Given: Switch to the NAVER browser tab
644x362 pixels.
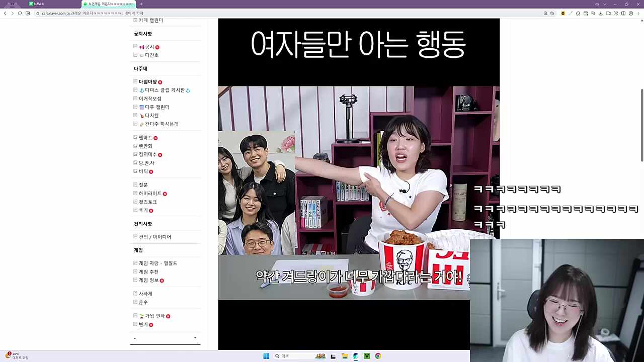Looking at the screenshot, I should [x=39, y=4].
